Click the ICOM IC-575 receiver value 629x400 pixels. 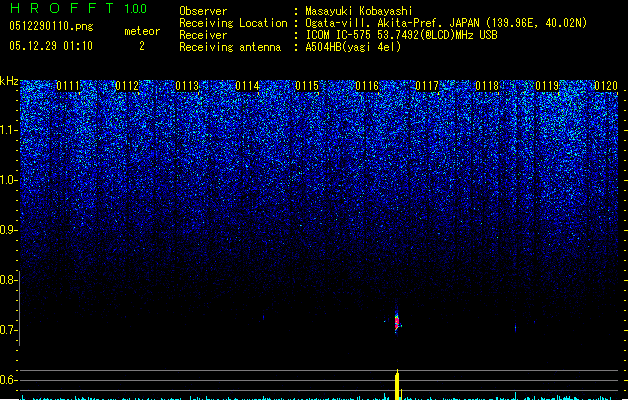click(401, 35)
